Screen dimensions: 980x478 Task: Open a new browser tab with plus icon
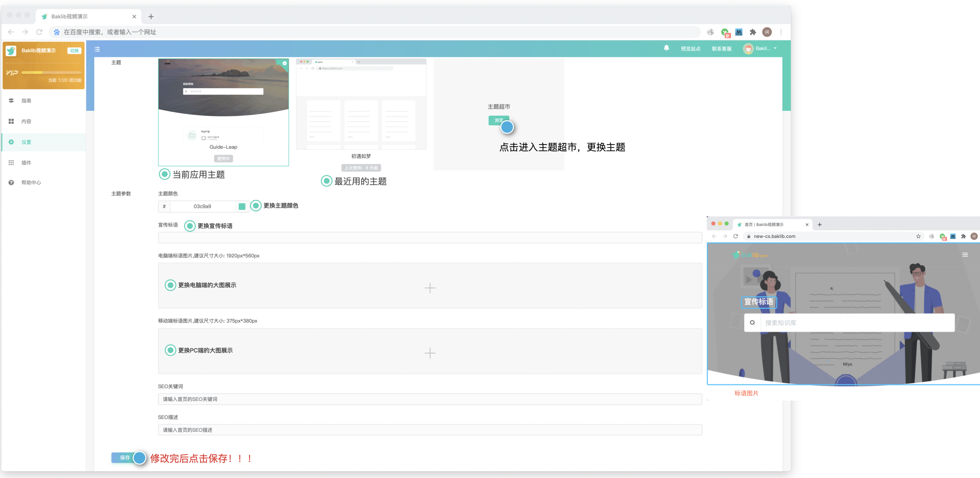pos(151,16)
